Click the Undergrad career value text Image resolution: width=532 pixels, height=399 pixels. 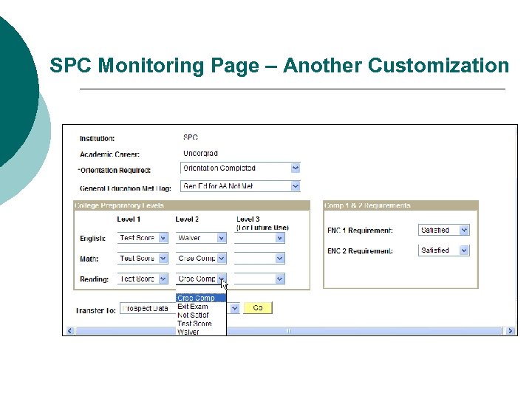coord(200,154)
